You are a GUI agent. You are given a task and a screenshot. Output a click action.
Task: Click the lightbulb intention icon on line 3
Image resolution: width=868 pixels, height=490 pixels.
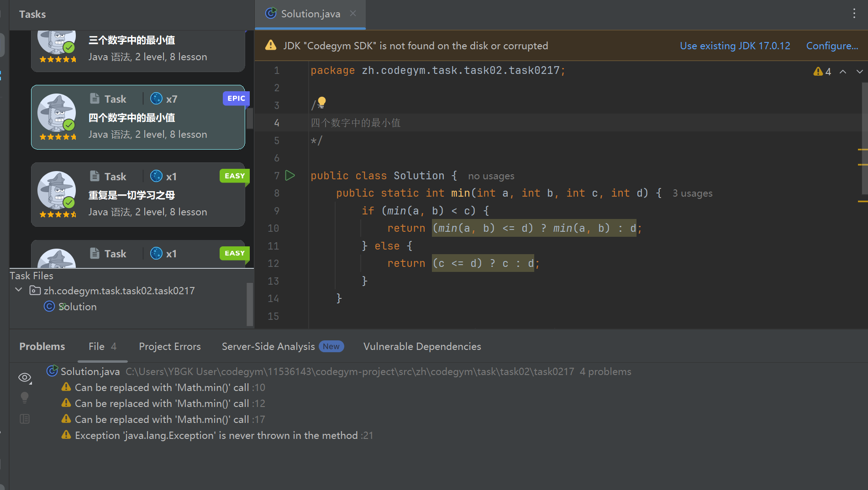click(x=321, y=102)
